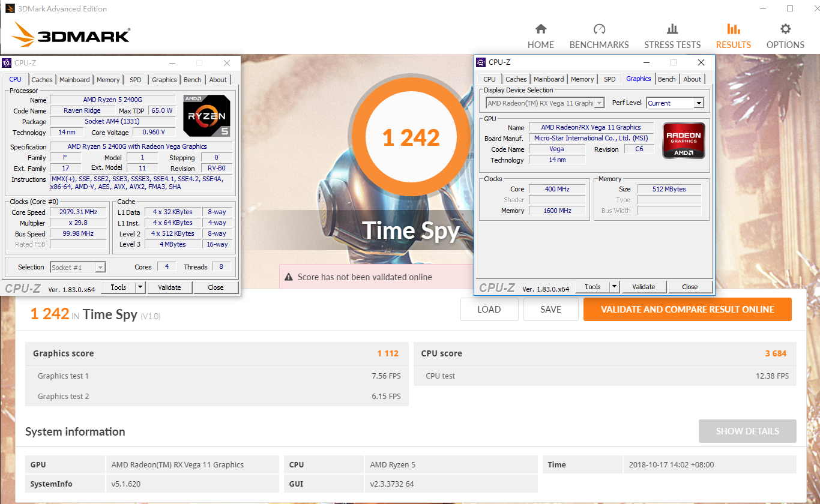Open Tools dropdown arrow in left CPU-Z
The width and height of the screenshot is (820, 504).
[x=140, y=287]
